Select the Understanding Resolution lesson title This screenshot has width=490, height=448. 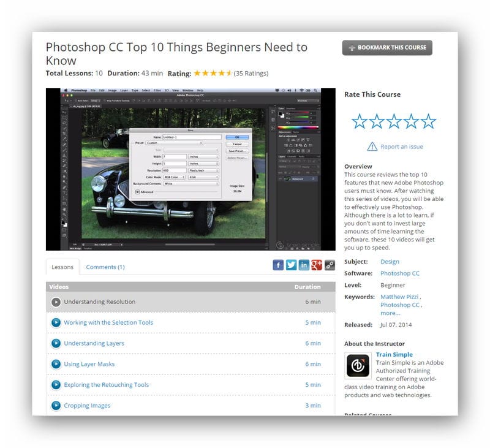100,302
